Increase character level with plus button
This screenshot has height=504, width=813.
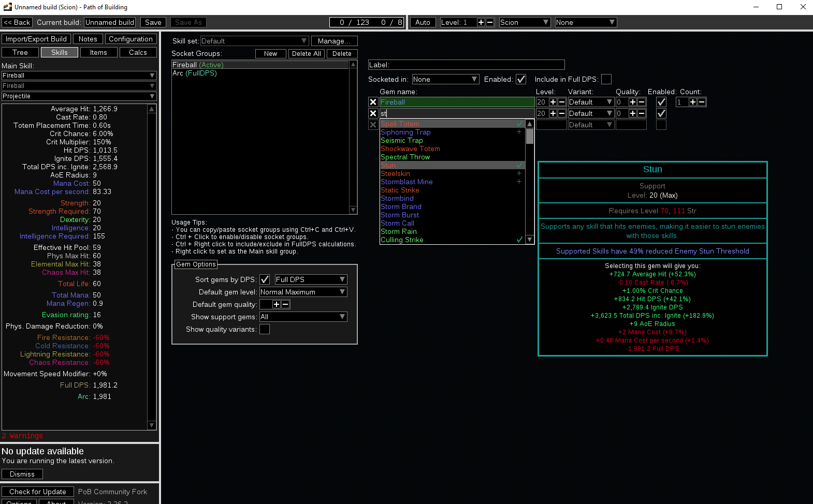(481, 22)
